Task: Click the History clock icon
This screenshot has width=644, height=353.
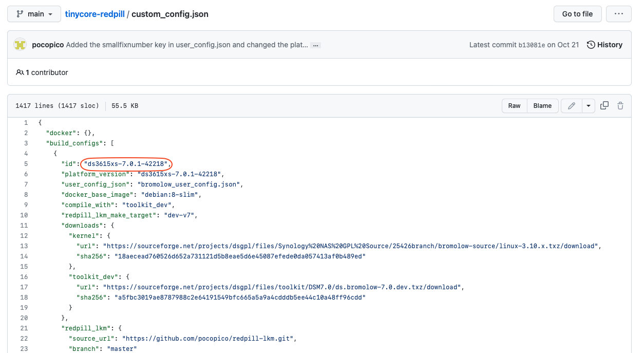Action: [x=591, y=45]
